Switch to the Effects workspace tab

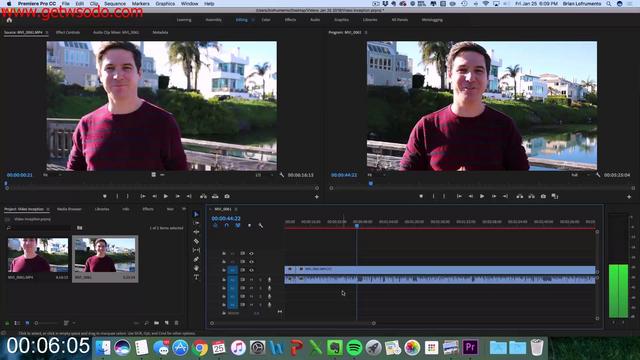click(x=290, y=20)
